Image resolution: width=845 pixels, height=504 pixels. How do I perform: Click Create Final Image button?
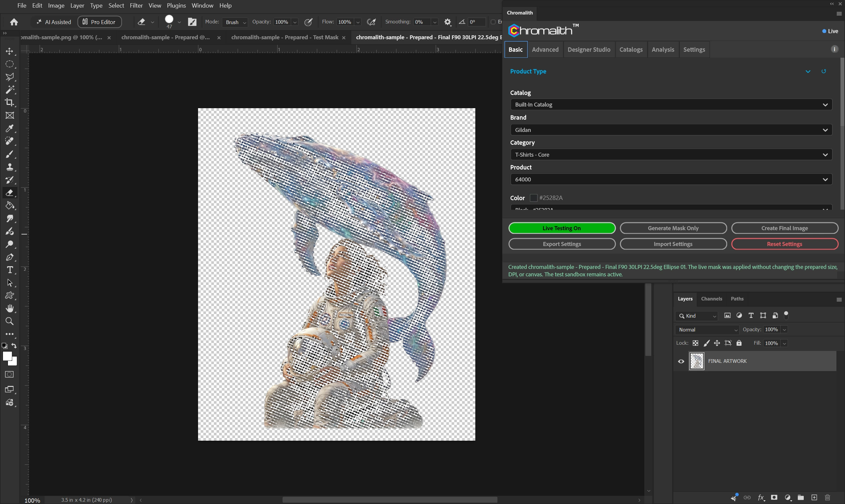click(785, 228)
